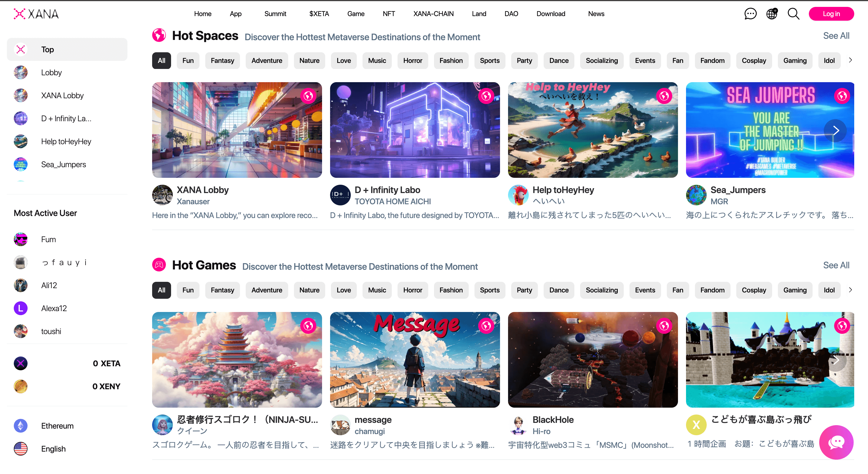
Task: Click the XETA coin icon in sidebar
Action: click(21, 363)
